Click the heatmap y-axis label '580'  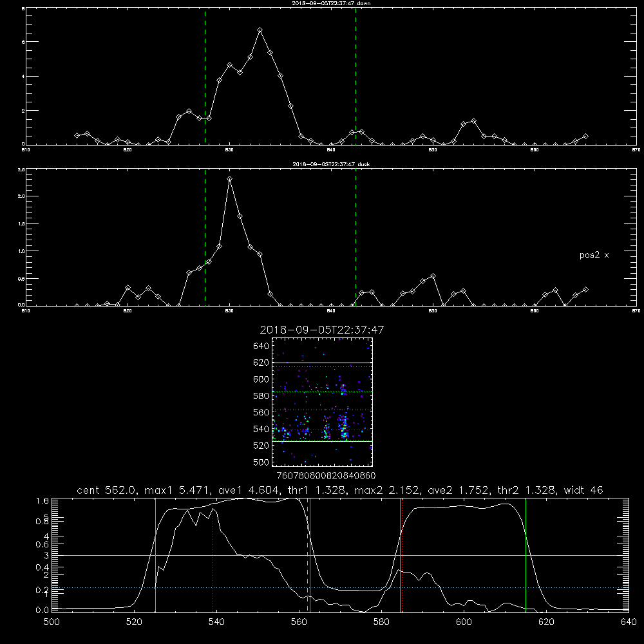[x=261, y=396]
